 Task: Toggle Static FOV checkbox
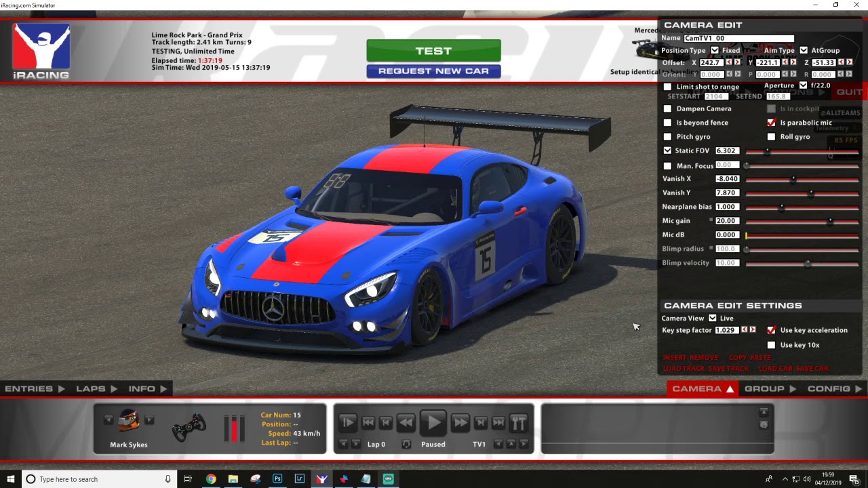667,150
